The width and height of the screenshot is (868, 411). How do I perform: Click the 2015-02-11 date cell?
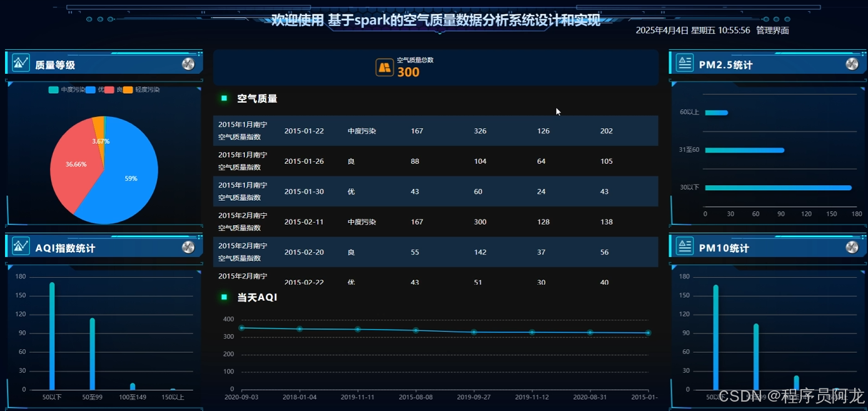[x=304, y=222]
